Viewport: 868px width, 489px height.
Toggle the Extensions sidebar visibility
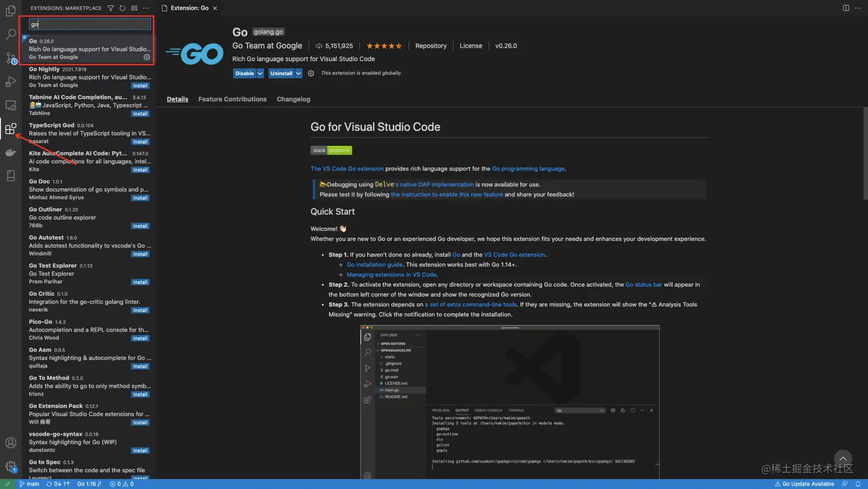pyautogui.click(x=10, y=129)
